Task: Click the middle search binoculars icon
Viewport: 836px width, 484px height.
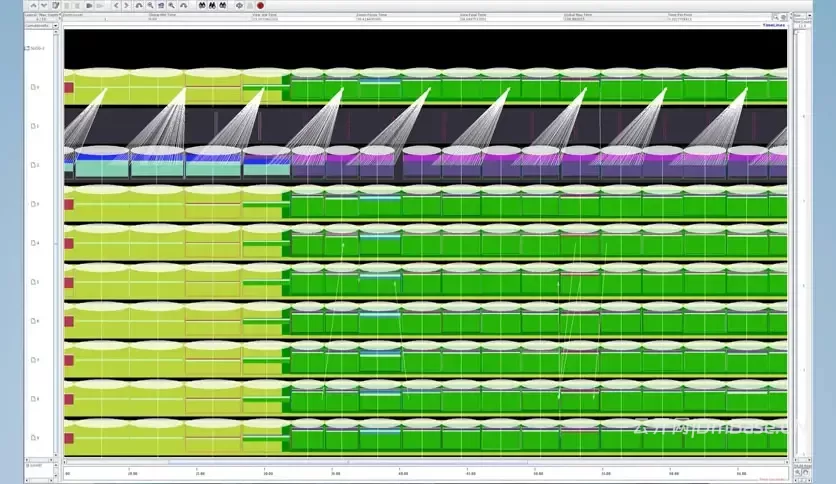Action: tap(212, 5)
